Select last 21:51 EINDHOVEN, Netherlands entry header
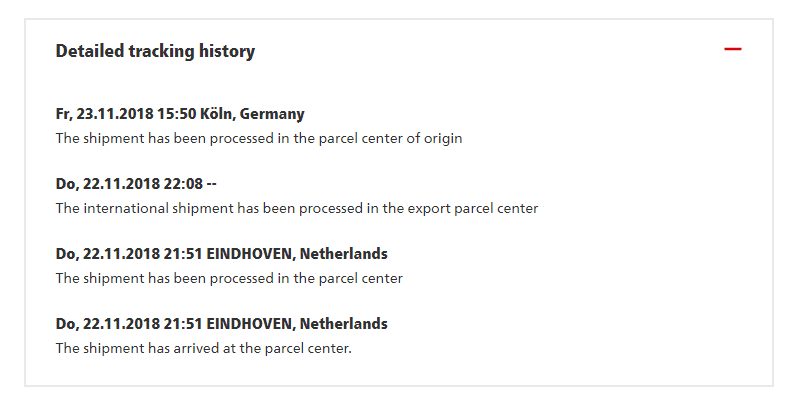 pos(221,324)
